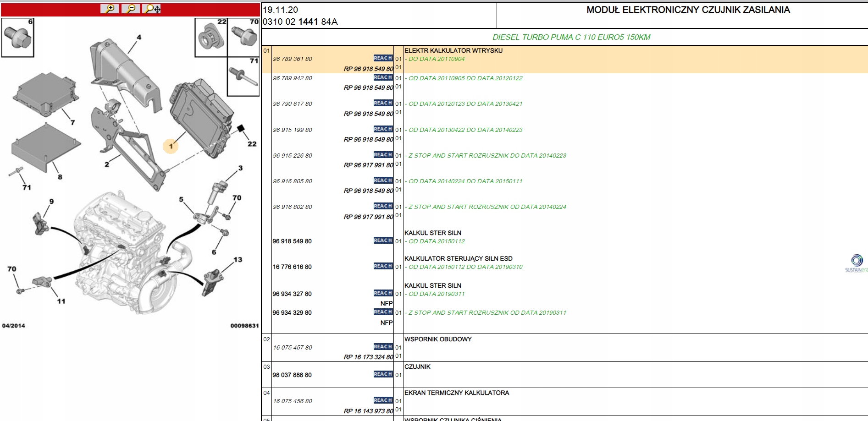Click callout 3 in the parts diagram
The image size is (868, 421).
pos(240,168)
